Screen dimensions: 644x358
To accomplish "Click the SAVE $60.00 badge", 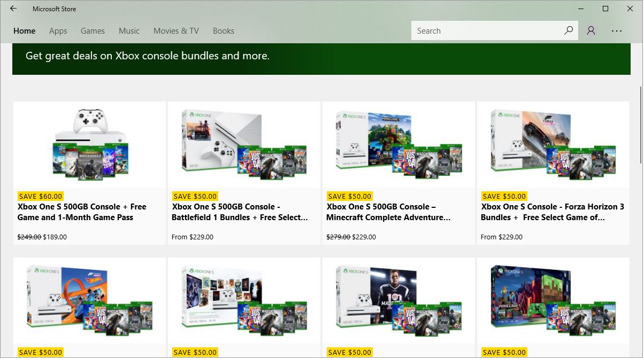I will click(x=41, y=196).
